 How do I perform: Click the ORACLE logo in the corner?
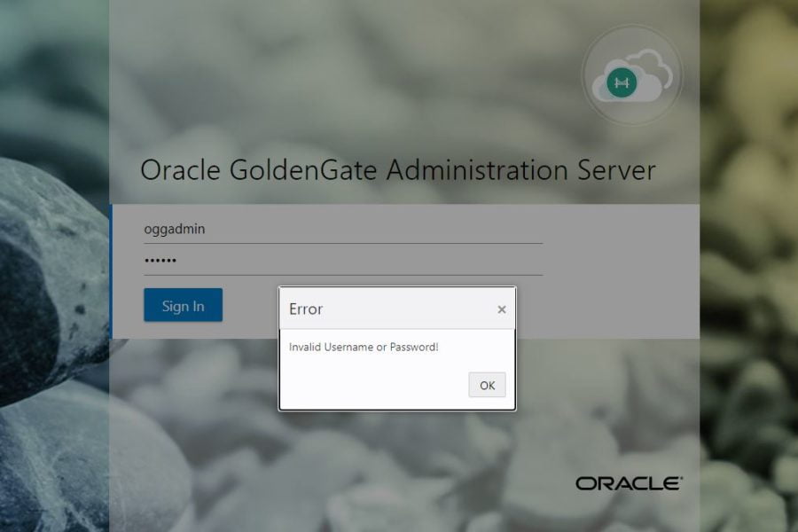coord(629,483)
